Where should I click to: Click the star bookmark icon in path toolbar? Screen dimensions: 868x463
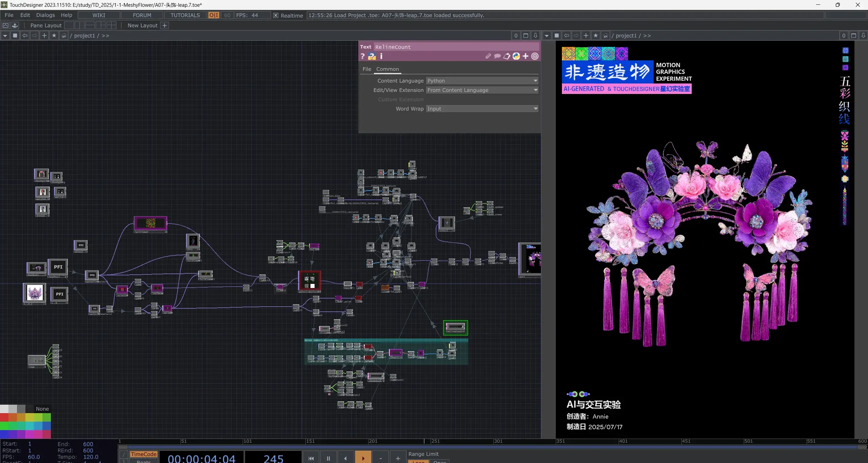pyautogui.click(x=54, y=35)
